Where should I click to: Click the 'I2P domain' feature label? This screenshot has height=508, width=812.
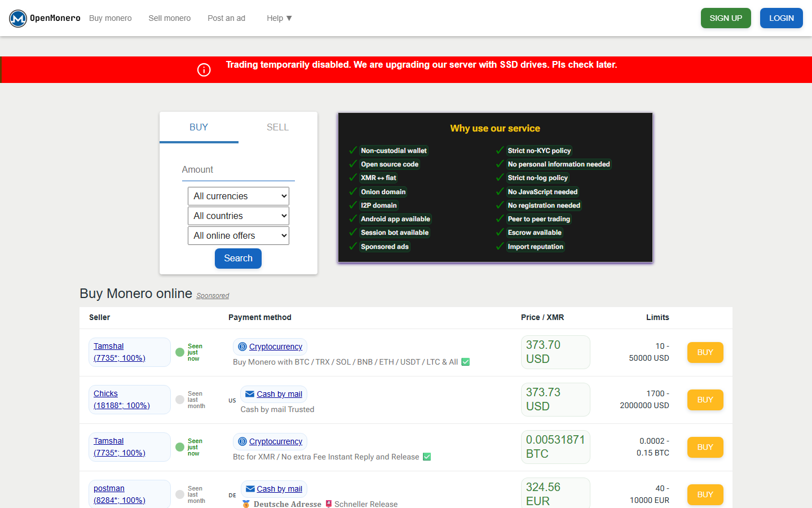379,205
